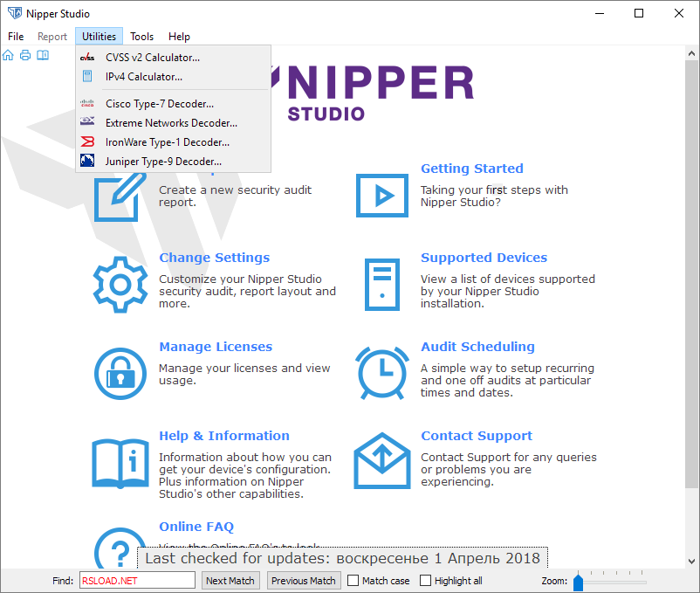Screen dimensions: 700x593
Task: Click the Home toolbar icon
Action: 8,55
